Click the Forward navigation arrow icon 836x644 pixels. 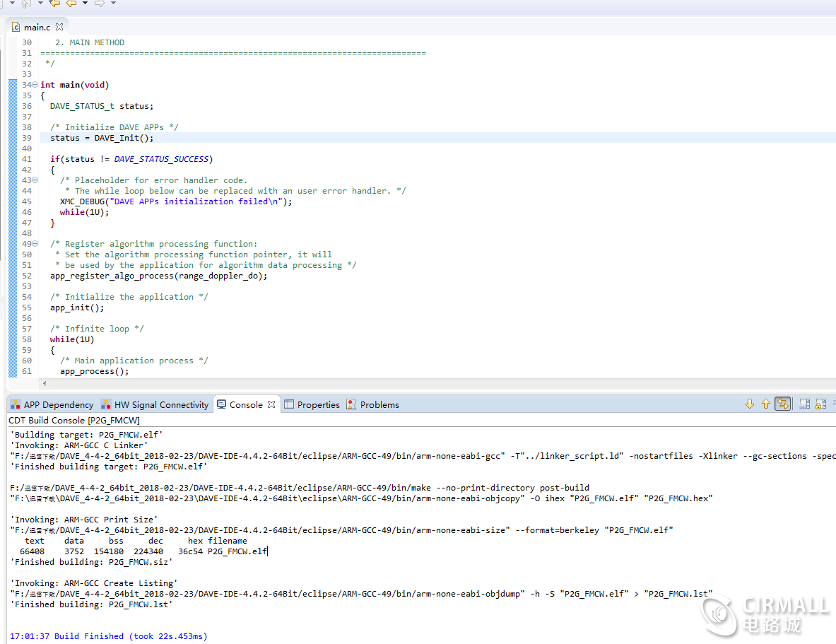(x=100, y=4)
